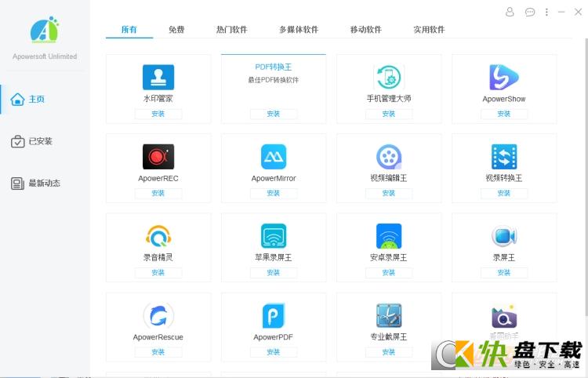Click the 视频编辑王 name label
Screen dimensions: 588x378
coord(389,178)
